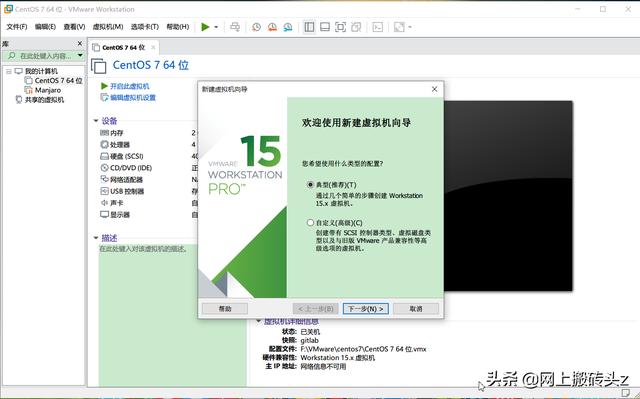
Task: Open the 查看(V) menu
Action: click(x=74, y=27)
